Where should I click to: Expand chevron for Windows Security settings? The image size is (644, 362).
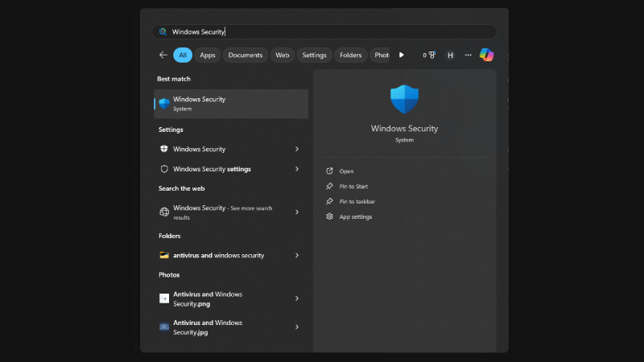point(297,169)
